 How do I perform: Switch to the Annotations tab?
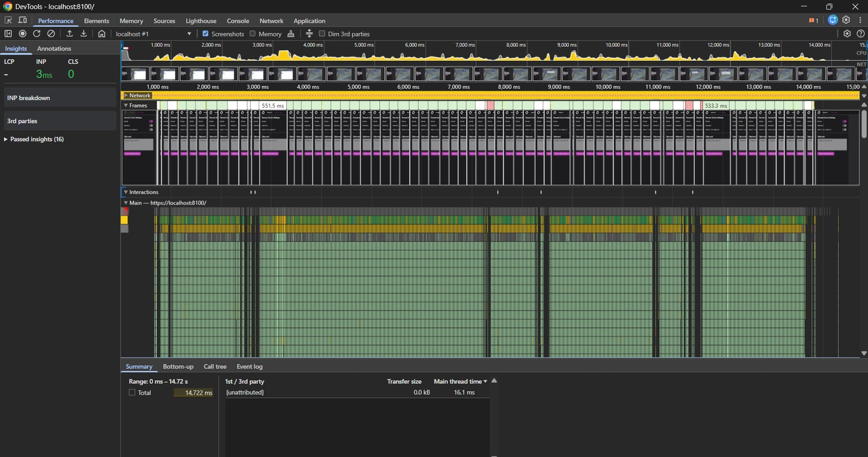(54, 48)
